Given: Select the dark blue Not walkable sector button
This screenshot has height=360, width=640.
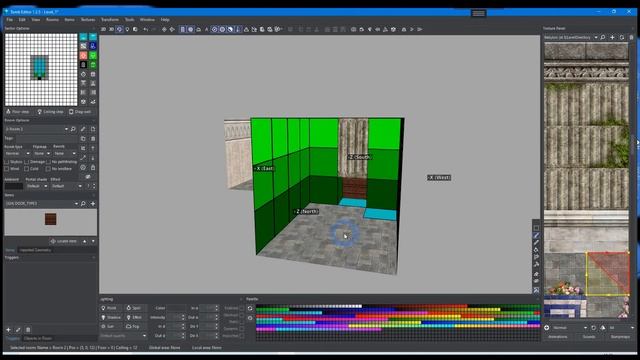Looking at the screenshot, I should tap(93, 46).
